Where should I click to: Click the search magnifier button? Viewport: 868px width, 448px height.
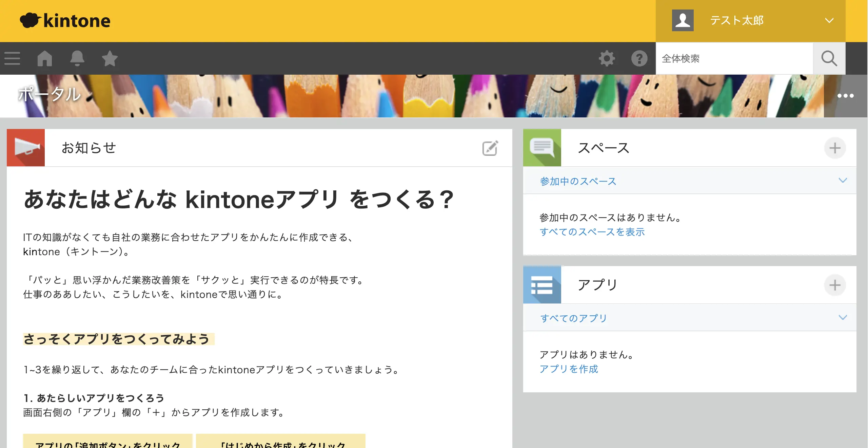click(x=829, y=58)
